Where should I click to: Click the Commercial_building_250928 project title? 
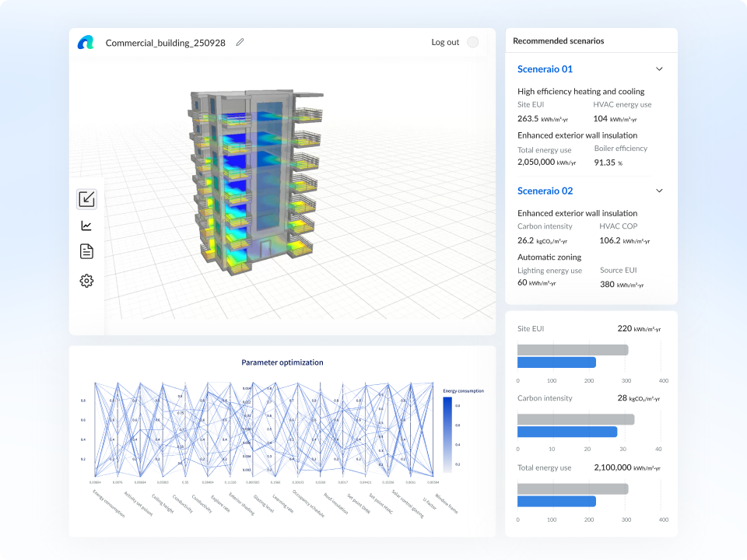[165, 43]
